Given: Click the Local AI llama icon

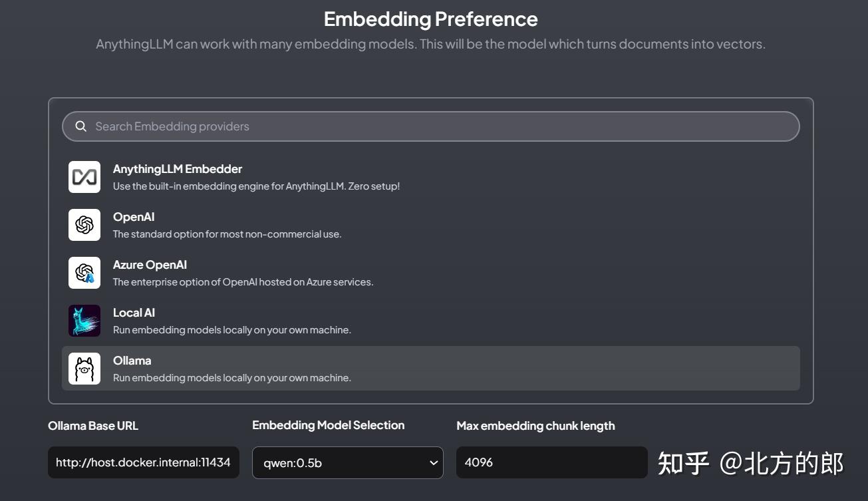Looking at the screenshot, I should pos(84,320).
